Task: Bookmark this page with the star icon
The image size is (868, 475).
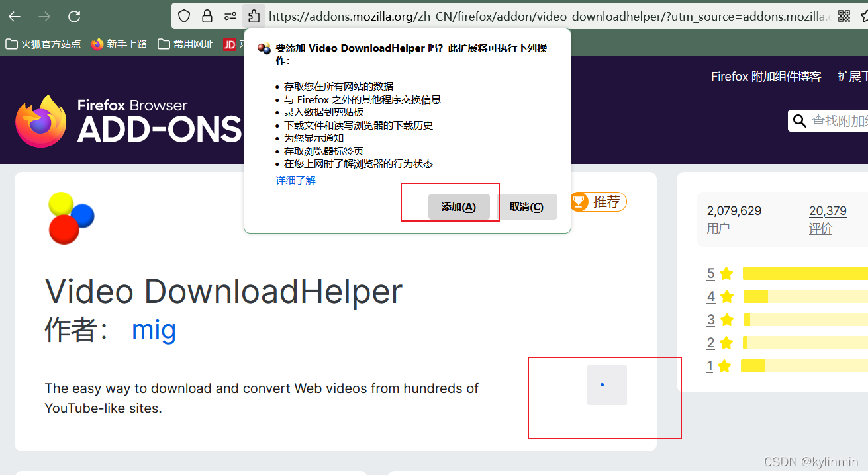Action: click(864, 16)
